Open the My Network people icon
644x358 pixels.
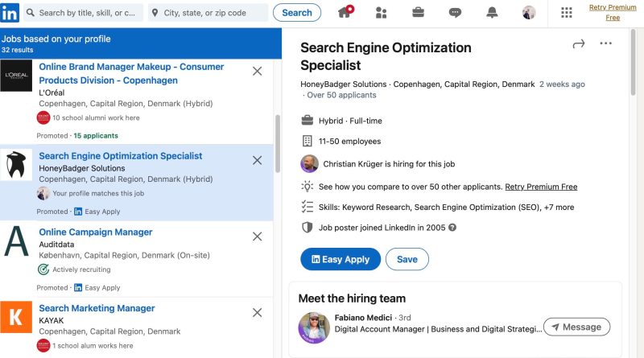click(x=381, y=13)
